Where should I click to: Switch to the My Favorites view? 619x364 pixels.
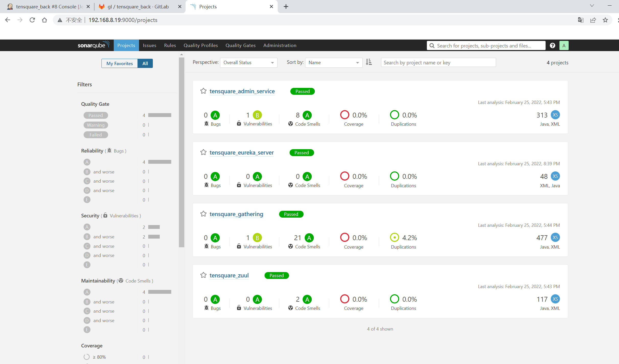click(120, 63)
